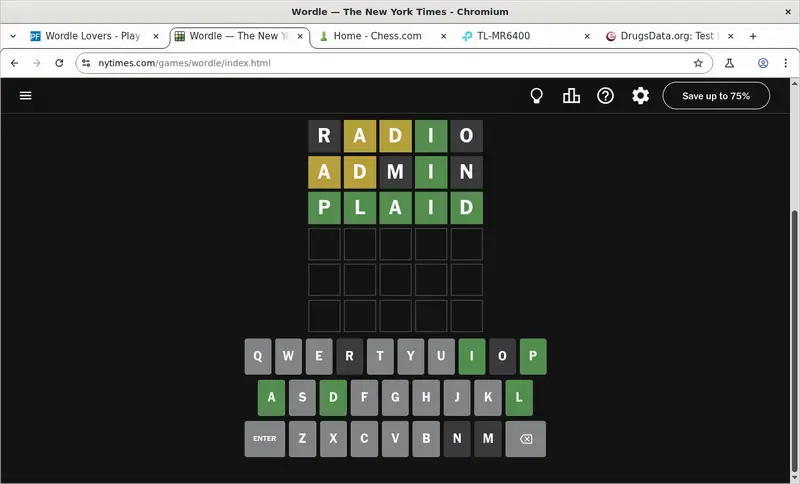Open the statistics bar chart icon
Viewport: 800px width, 484px height.
[x=571, y=96]
